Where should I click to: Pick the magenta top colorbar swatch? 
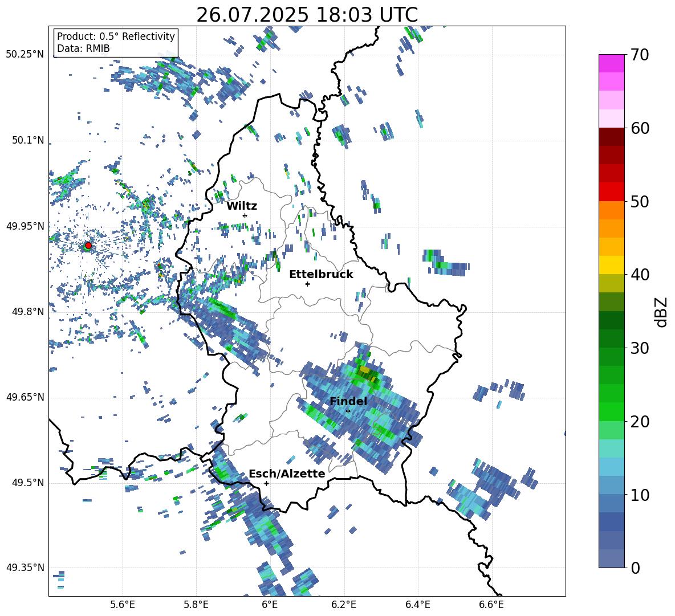pyautogui.click(x=611, y=64)
